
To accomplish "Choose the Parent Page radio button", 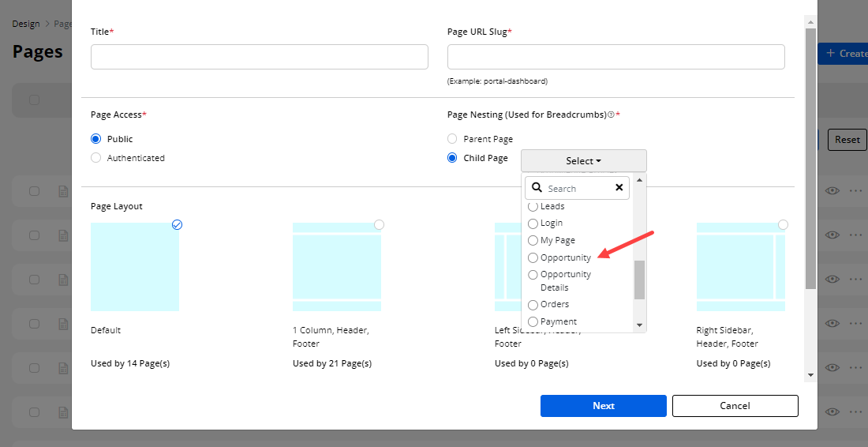I will [x=452, y=139].
